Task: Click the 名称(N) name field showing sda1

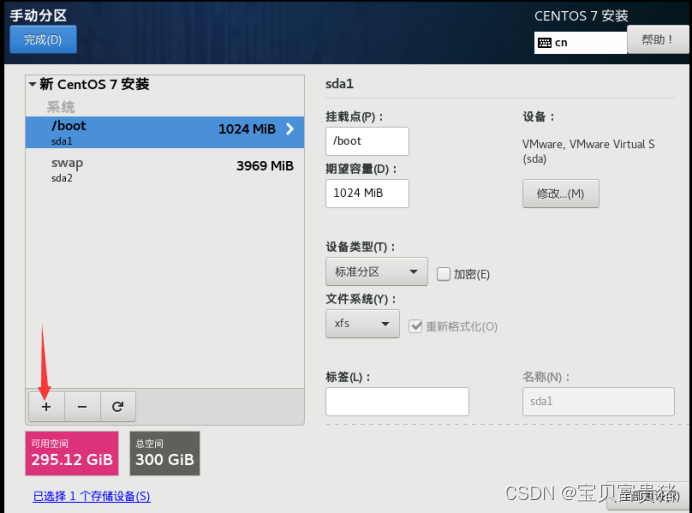Action: point(598,401)
